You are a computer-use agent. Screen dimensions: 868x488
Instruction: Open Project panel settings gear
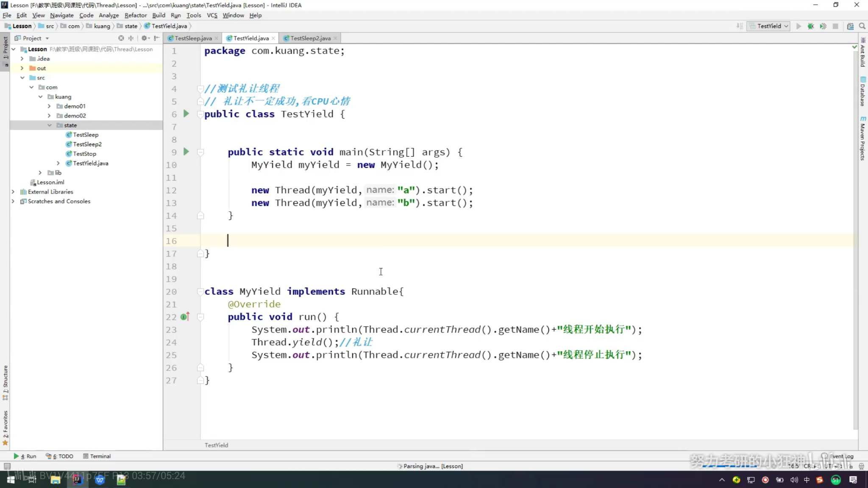(x=145, y=38)
